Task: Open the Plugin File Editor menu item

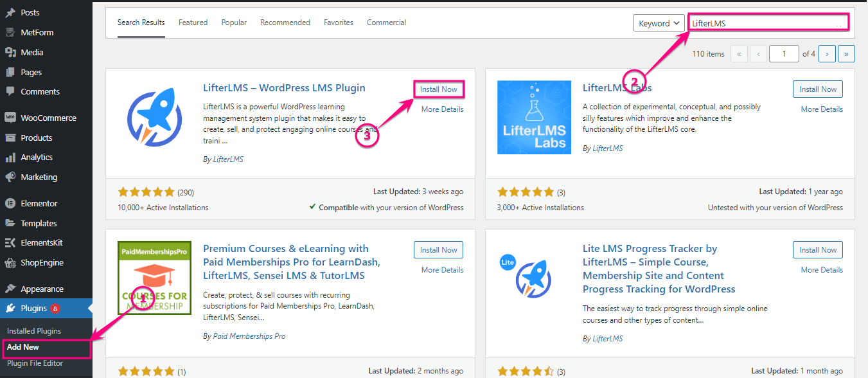Action: [x=35, y=363]
